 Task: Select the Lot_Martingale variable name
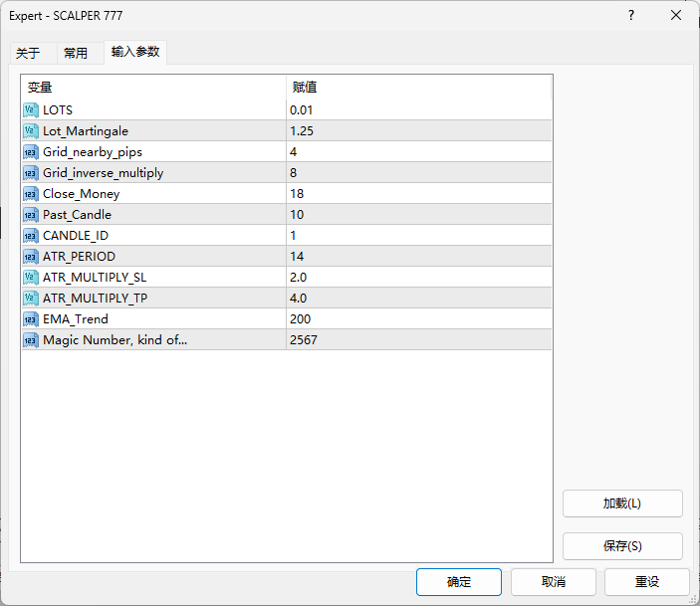(86, 131)
